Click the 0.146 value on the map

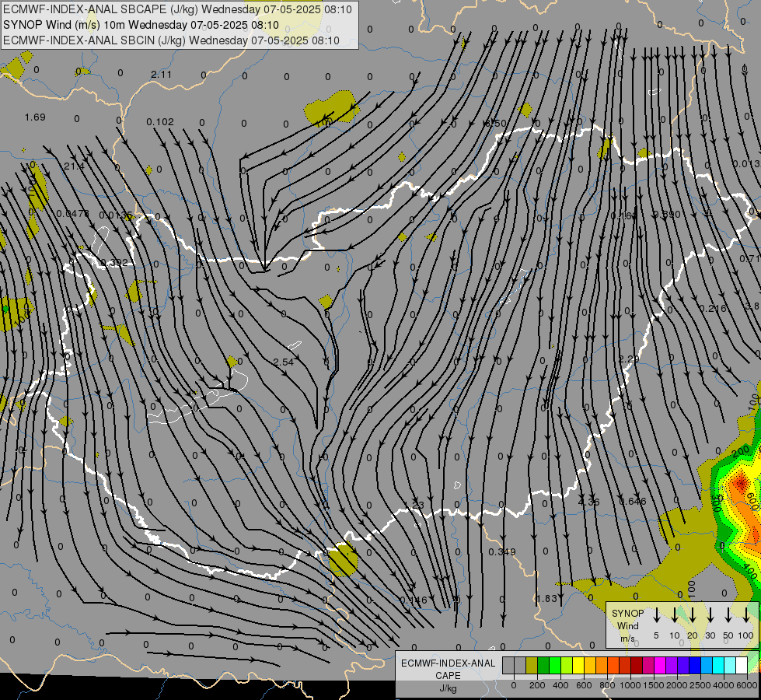414,600
